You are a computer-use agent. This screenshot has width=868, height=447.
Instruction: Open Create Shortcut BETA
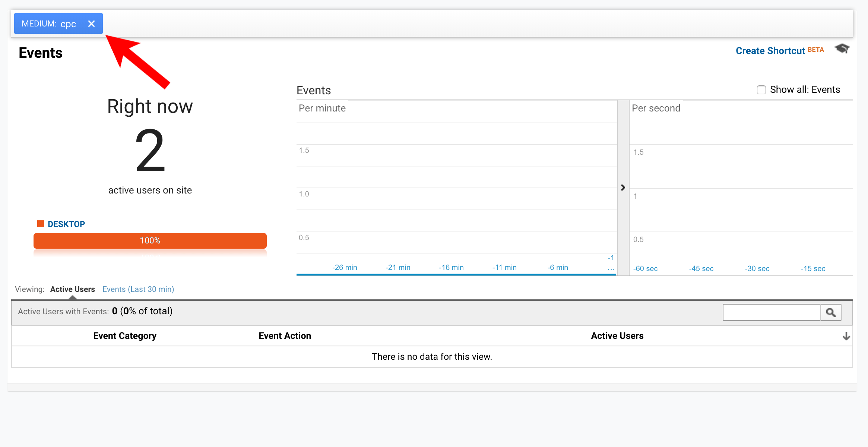770,51
